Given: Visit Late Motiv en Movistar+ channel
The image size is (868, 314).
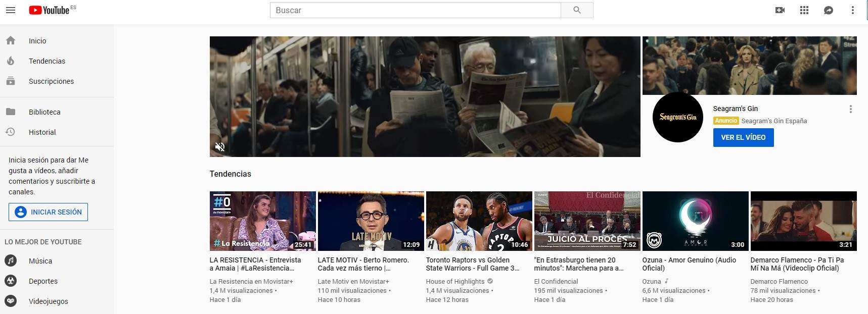Looking at the screenshot, I should pyautogui.click(x=353, y=281).
